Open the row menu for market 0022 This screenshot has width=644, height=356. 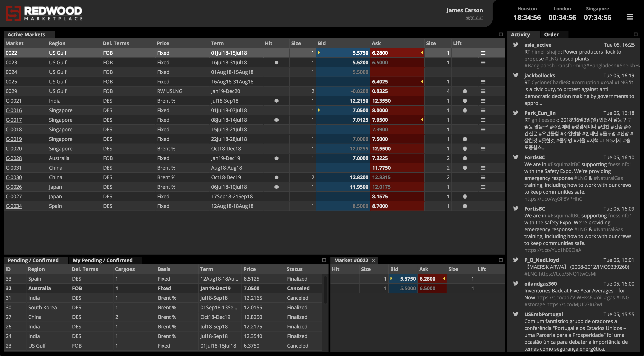click(x=483, y=53)
